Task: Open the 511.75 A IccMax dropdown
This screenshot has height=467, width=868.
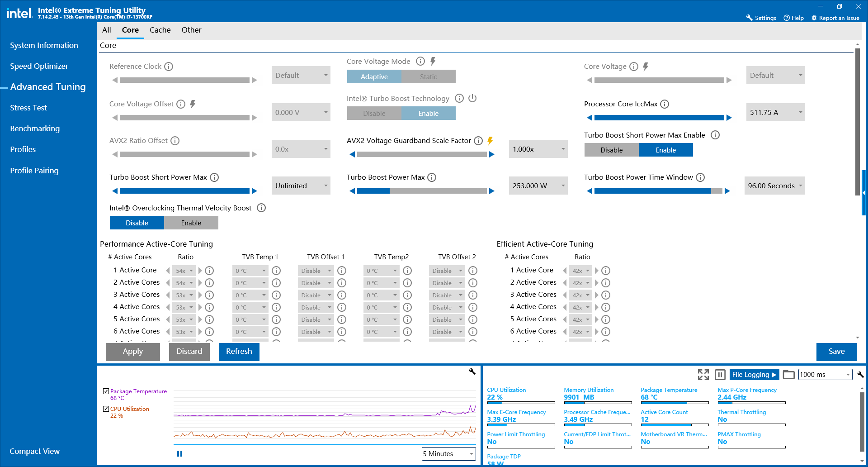Action: (775, 112)
